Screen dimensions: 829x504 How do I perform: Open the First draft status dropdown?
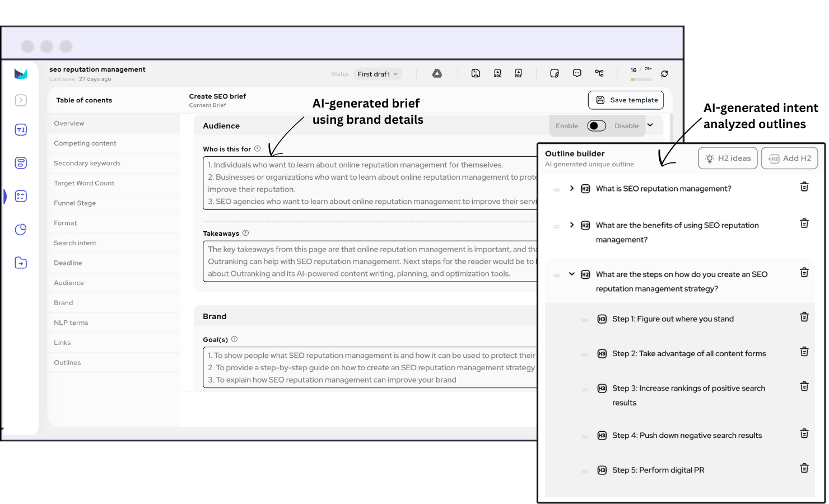[378, 73]
